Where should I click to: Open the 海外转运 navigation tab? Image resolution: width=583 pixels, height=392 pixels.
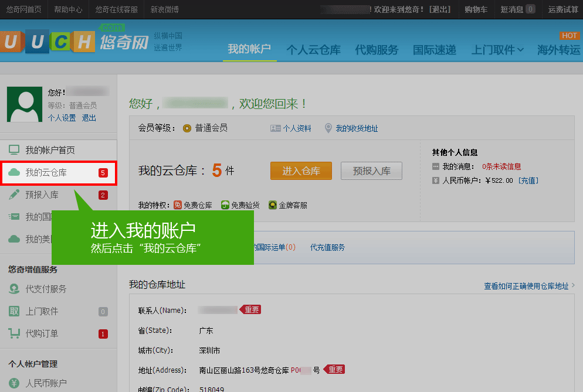(x=559, y=50)
